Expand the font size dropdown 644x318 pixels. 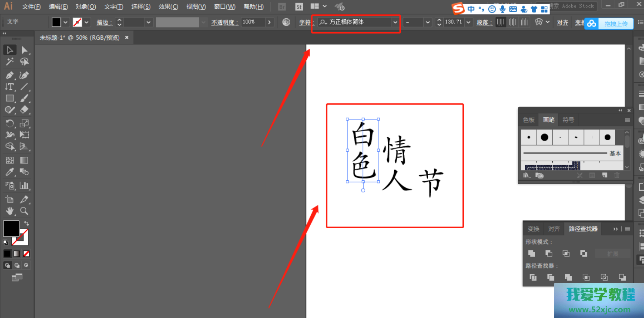(468, 22)
